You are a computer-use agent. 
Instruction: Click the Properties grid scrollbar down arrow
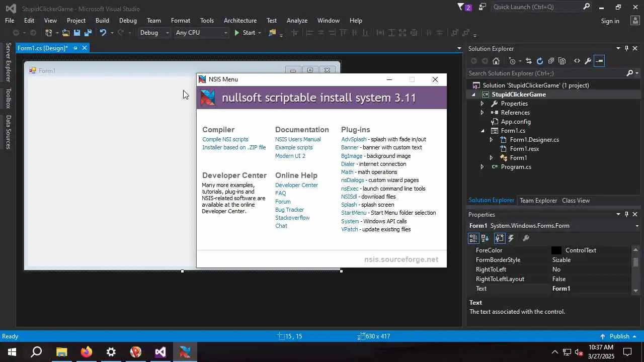pos(635,290)
